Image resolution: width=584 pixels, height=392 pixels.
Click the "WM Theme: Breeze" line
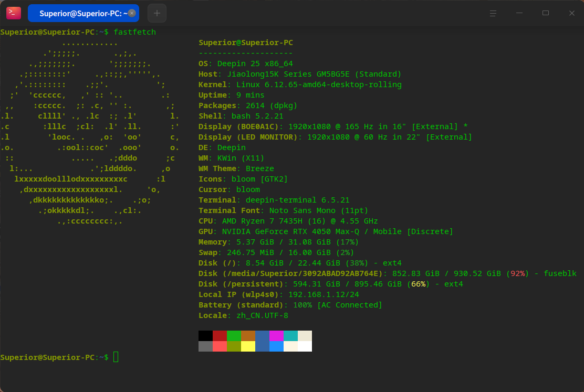tap(236, 168)
